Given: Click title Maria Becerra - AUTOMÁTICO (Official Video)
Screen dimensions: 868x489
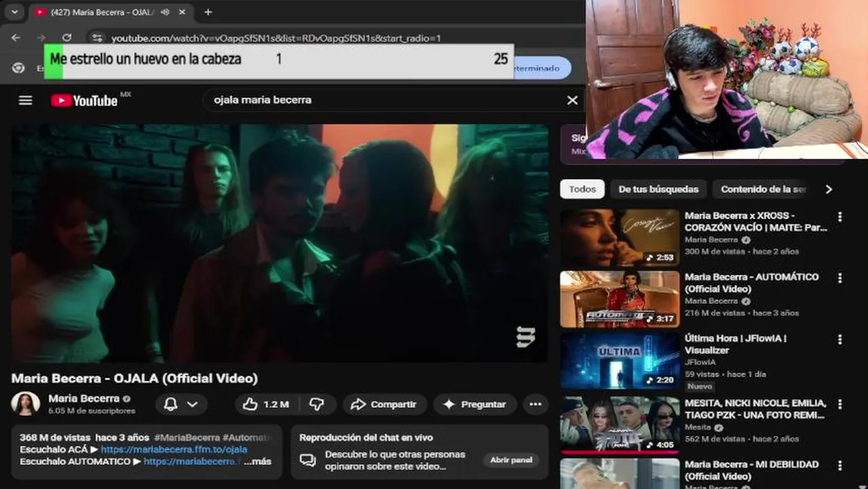Looking at the screenshot, I should [x=752, y=283].
